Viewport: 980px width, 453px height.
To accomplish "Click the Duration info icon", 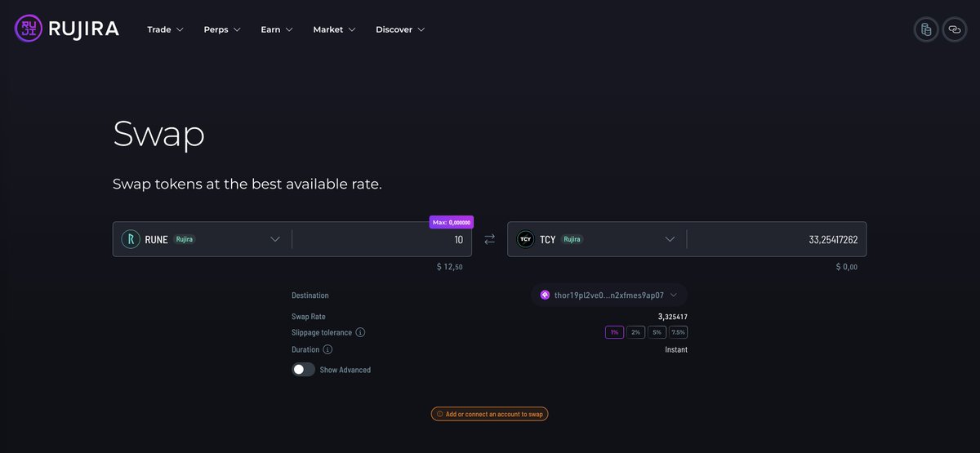I will (327, 349).
